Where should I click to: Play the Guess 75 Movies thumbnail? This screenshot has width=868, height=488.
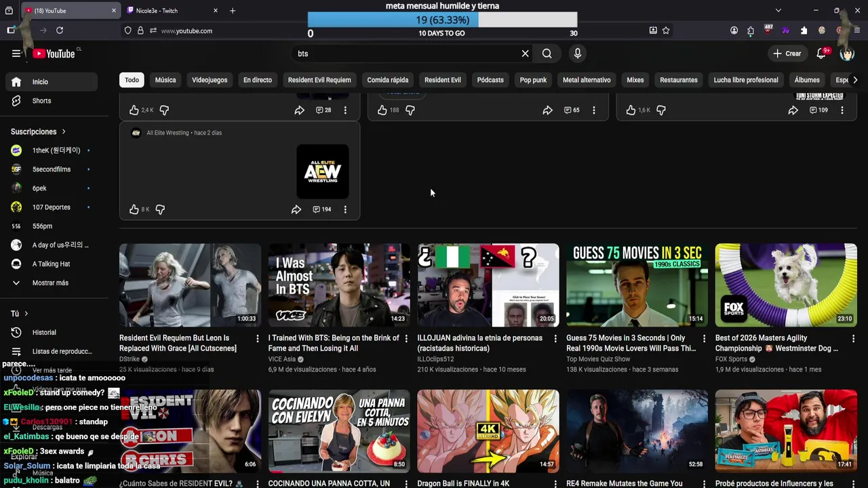pyautogui.click(x=637, y=285)
